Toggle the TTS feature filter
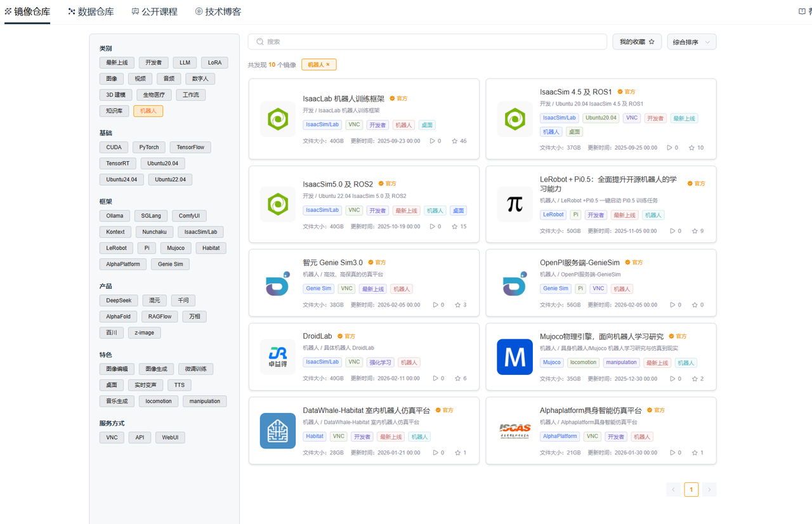The width and height of the screenshot is (812, 524). pos(180,385)
